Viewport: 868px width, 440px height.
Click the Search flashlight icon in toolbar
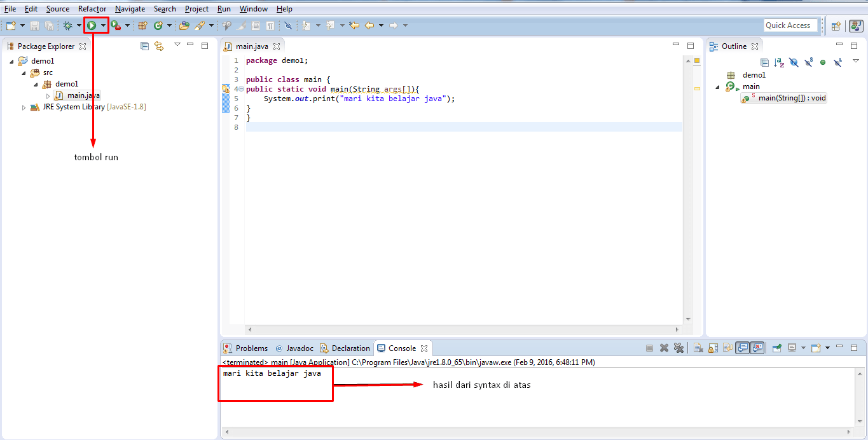tap(199, 25)
